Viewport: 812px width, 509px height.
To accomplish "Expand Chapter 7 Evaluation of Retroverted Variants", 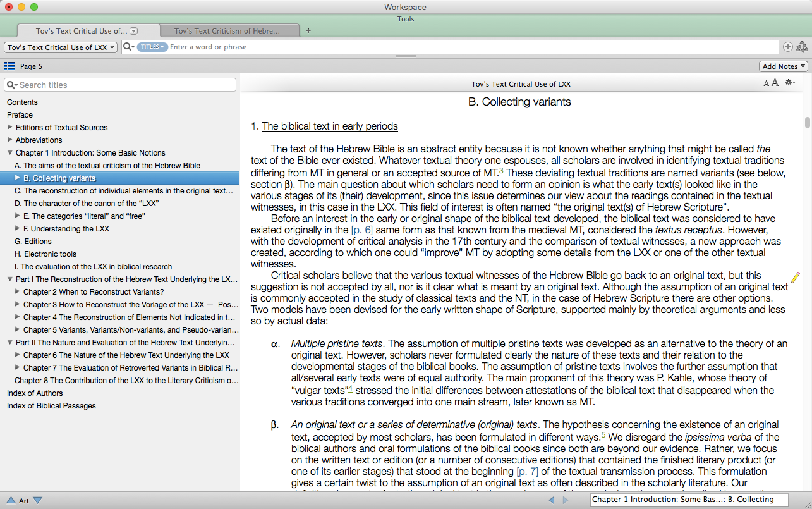I will coord(18,367).
